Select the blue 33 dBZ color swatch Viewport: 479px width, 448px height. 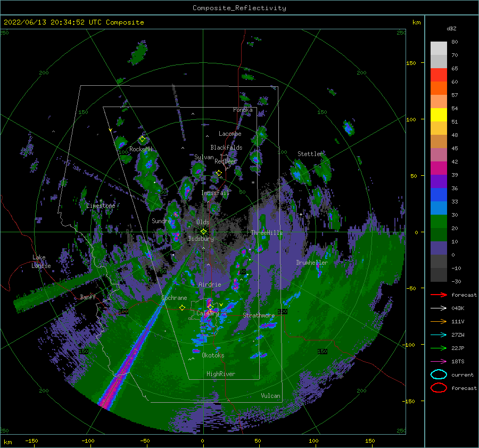click(439, 208)
